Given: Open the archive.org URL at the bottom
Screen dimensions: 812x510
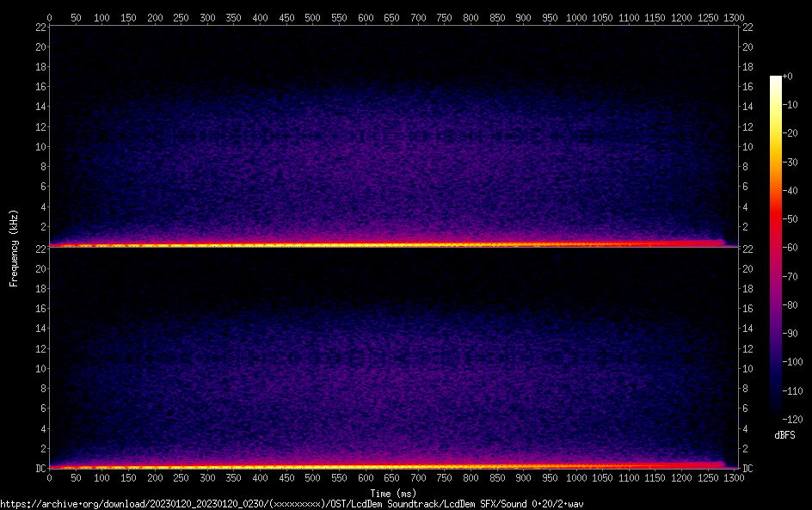Looking at the screenshot, I should click(292, 503).
